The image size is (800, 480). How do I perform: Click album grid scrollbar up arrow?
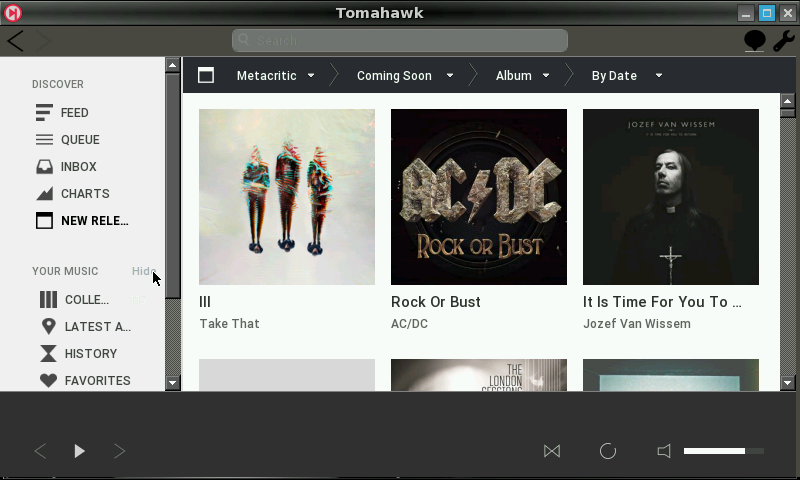[x=788, y=100]
